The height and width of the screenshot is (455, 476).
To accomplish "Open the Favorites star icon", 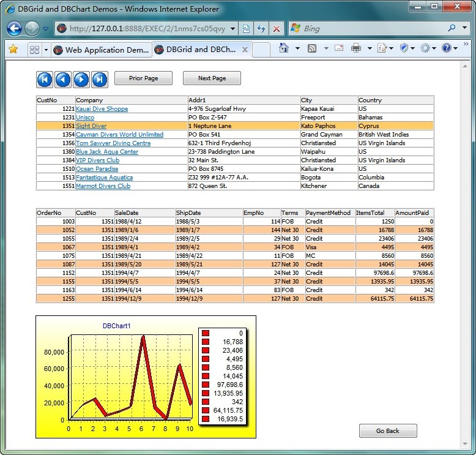I will pyautogui.click(x=13, y=49).
